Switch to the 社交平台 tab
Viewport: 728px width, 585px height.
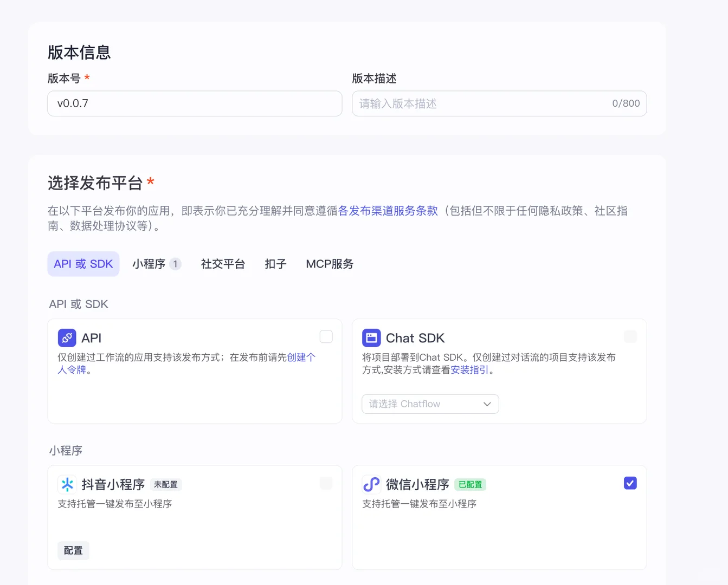pyautogui.click(x=223, y=264)
